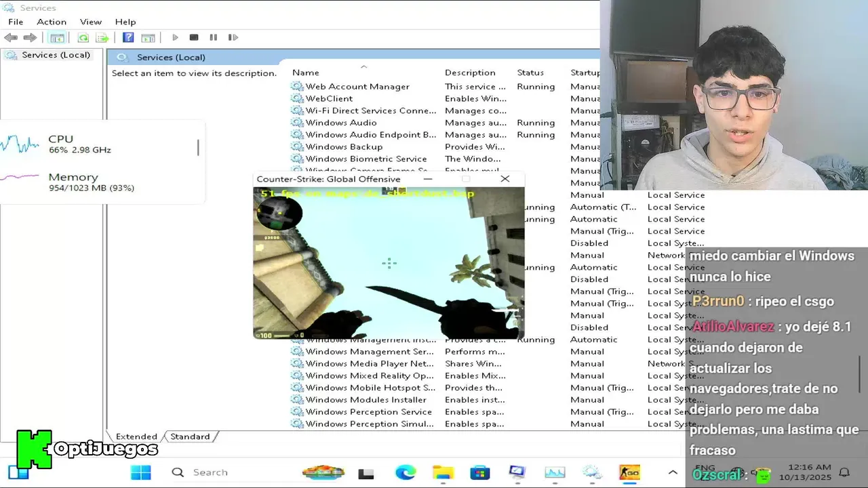This screenshot has height=488, width=868.
Task: Click Stop Service square button
Action: (x=194, y=38)
